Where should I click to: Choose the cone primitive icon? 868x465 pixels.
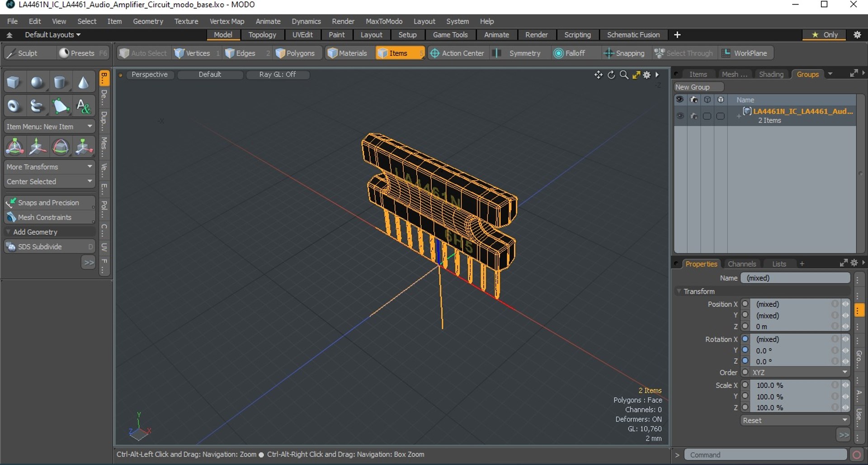(x=83, y=82)
